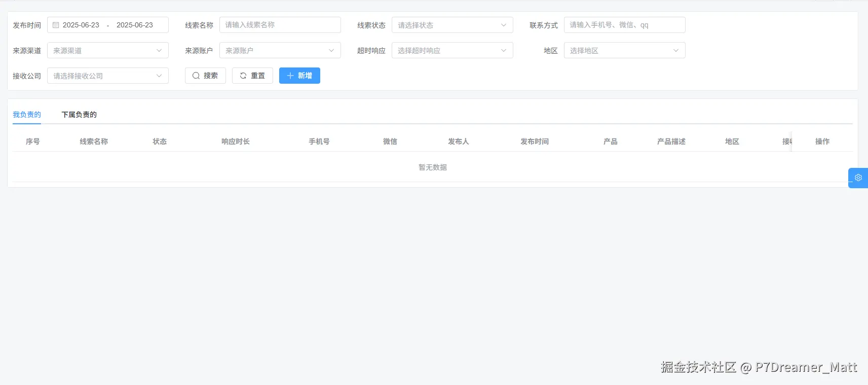Image resolution: width=868 pixels, height=385 pixels.
Task: Click the end date in 发布时间 range
Action: [x=135, y=25]
